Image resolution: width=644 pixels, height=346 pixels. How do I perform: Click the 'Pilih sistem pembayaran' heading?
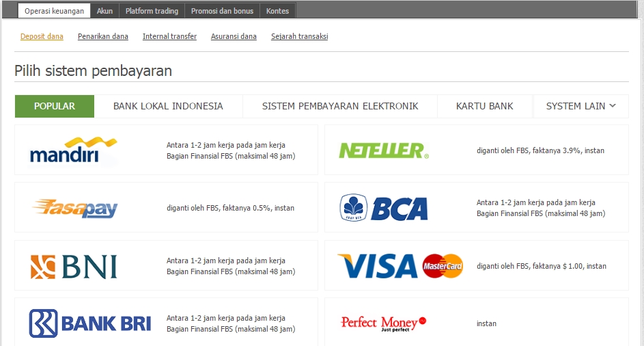click(94, 70)
